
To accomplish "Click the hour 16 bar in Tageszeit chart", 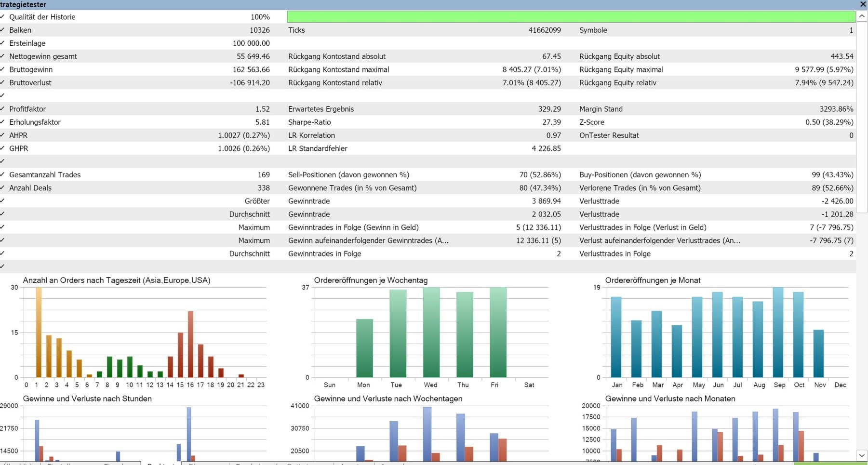I will (x=190, y=344).
